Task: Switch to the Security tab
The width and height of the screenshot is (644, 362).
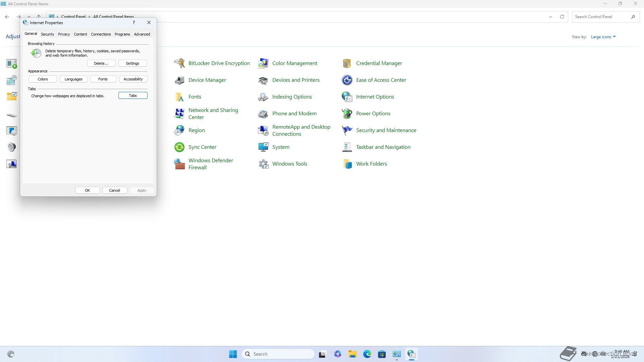Action: click(x=47, y=34)
